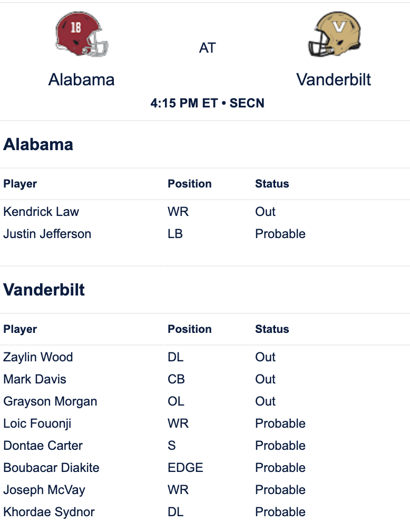The image size is (410, 532).
Task: Click the Player column header in Alabama table
Action: pyautogui.click(x=20, y=184)
